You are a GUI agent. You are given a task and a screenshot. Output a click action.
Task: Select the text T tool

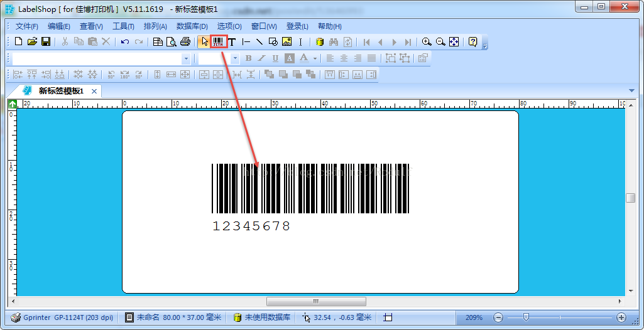pyautogui.click(x=232, y=41)
